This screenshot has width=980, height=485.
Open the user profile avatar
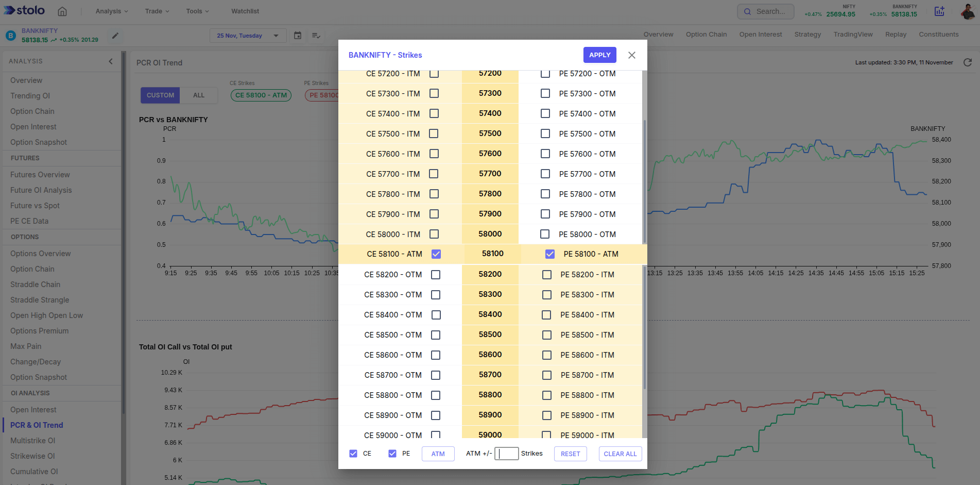click(967, 11)
